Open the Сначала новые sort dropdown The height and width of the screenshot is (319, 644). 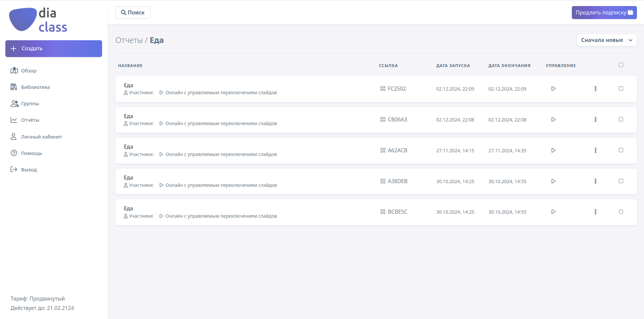(x=607, y=40)
